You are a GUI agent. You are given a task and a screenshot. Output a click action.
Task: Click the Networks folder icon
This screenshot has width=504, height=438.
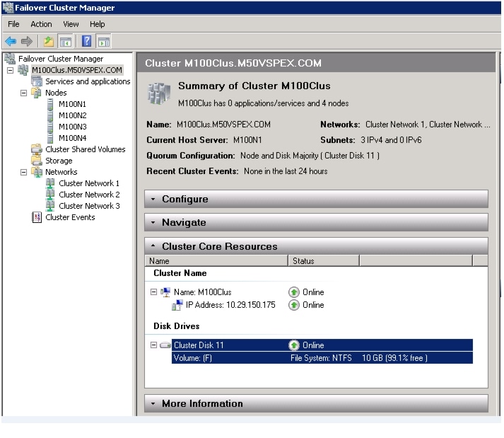click(37, 172)
